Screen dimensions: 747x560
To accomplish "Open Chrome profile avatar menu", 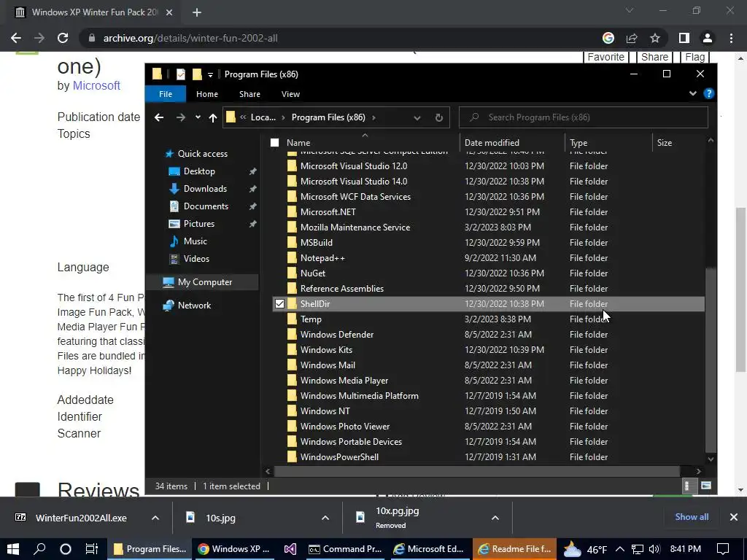I will 708,38.
